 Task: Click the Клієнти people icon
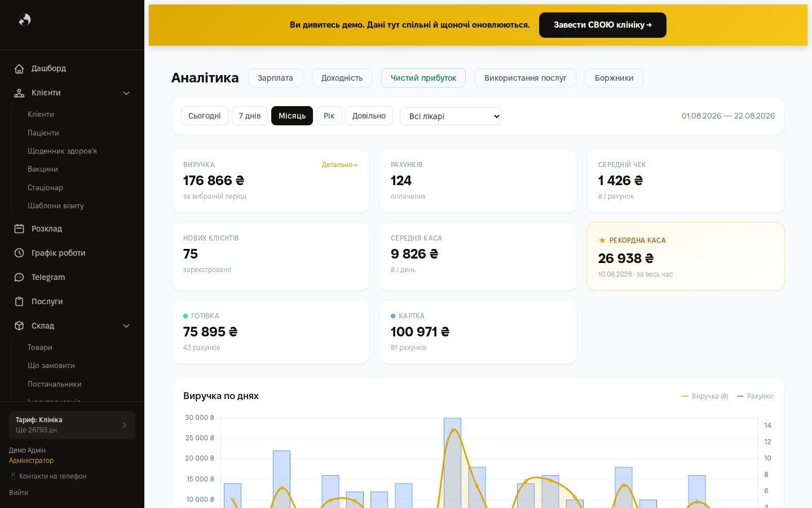click(x=19, y=93)
